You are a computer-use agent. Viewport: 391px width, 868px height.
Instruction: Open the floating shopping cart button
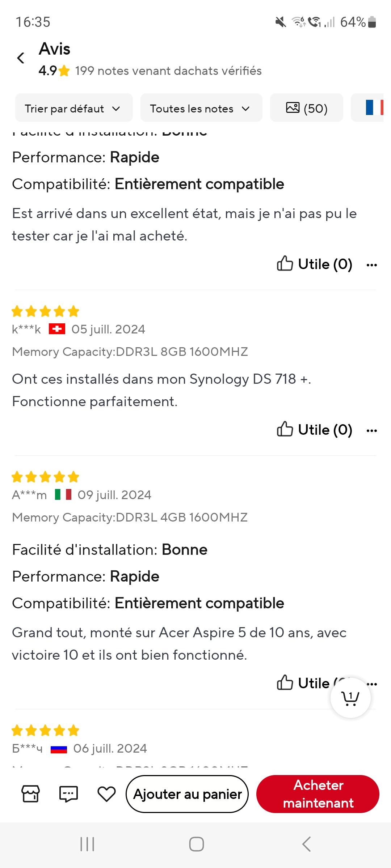pos(350,698)
